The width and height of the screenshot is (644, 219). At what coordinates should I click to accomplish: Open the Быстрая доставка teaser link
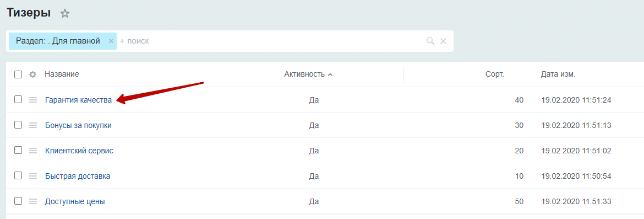(78, 176)
